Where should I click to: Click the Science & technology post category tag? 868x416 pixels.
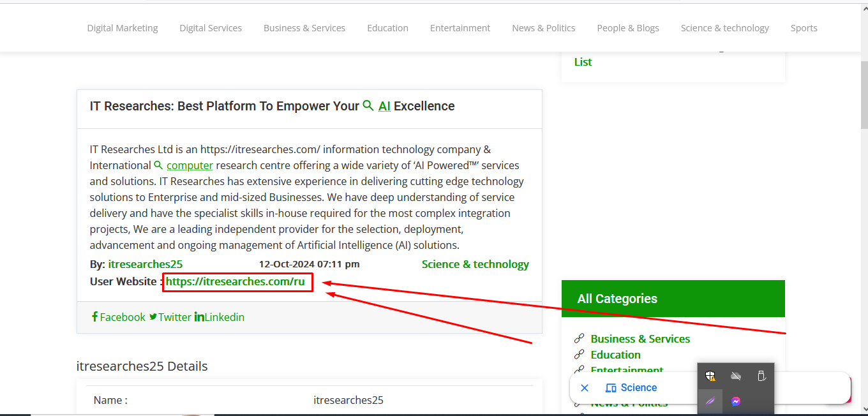tap(475, 264)
